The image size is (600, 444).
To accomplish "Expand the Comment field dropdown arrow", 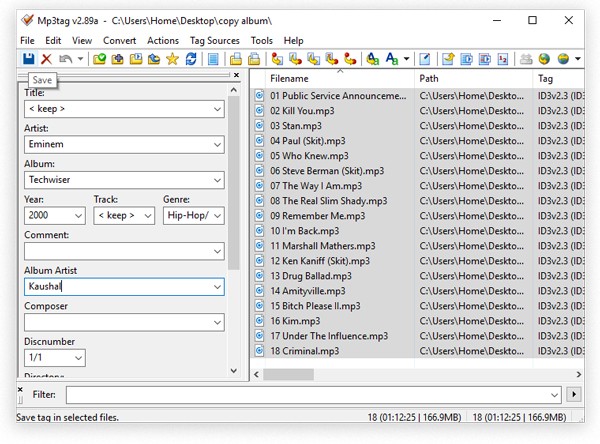I will click(x=217, y=251).
